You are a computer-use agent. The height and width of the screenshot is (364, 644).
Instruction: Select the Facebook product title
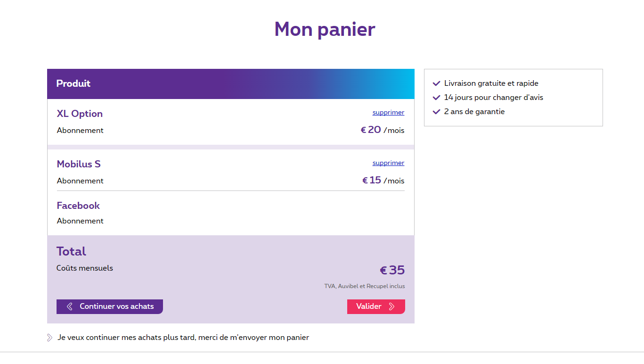click(78, 206)
